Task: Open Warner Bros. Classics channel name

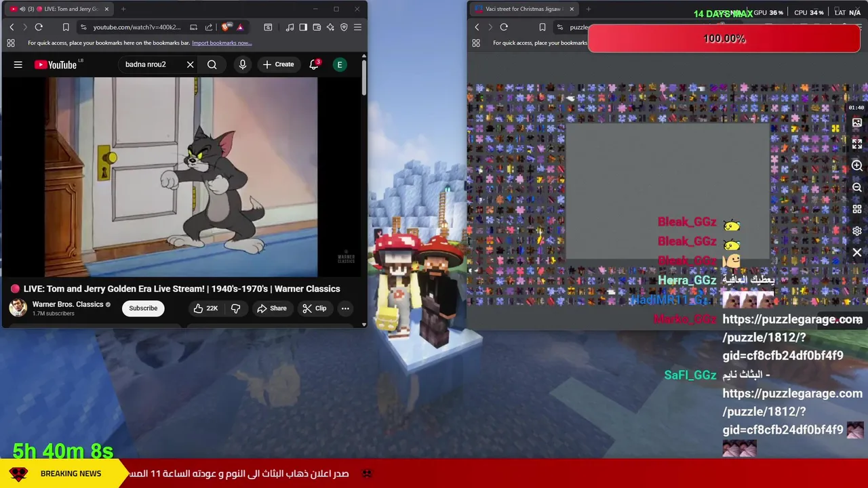Action: [x=68, y=304]
